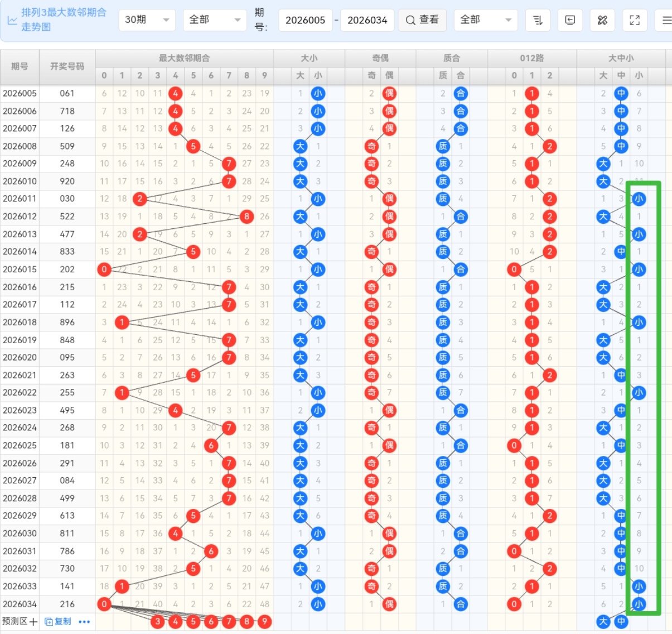Click the end period field showing 2026034
Image resolution: width=672 pixels, height=634 pixels.
(367, 20)
